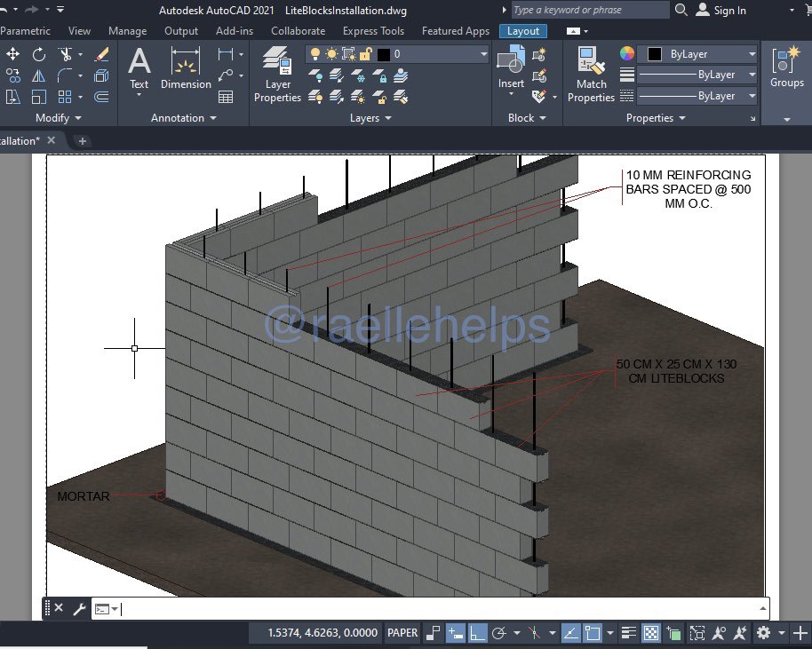Viewport: 812px width, 649px height.
Task: Click the Make Current layer icon
Action: [x=400, y=75]
